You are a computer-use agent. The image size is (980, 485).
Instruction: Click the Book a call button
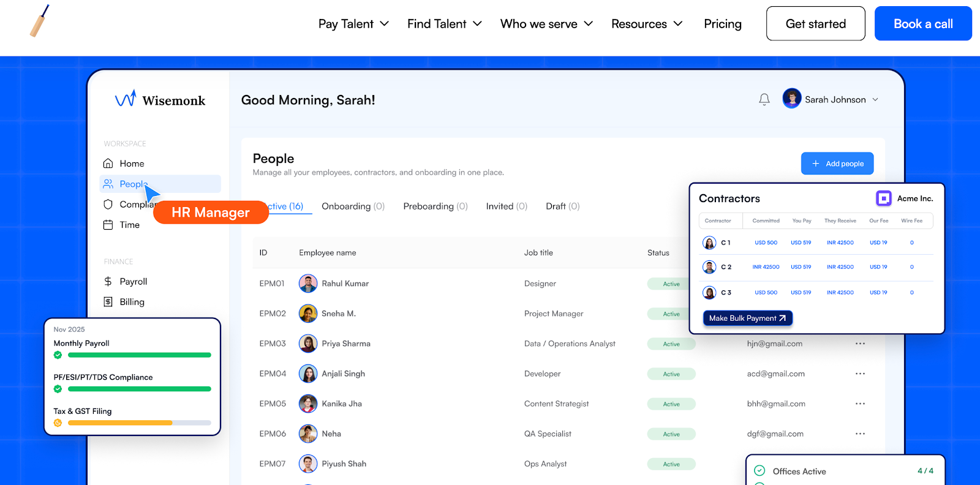point(923,23)
